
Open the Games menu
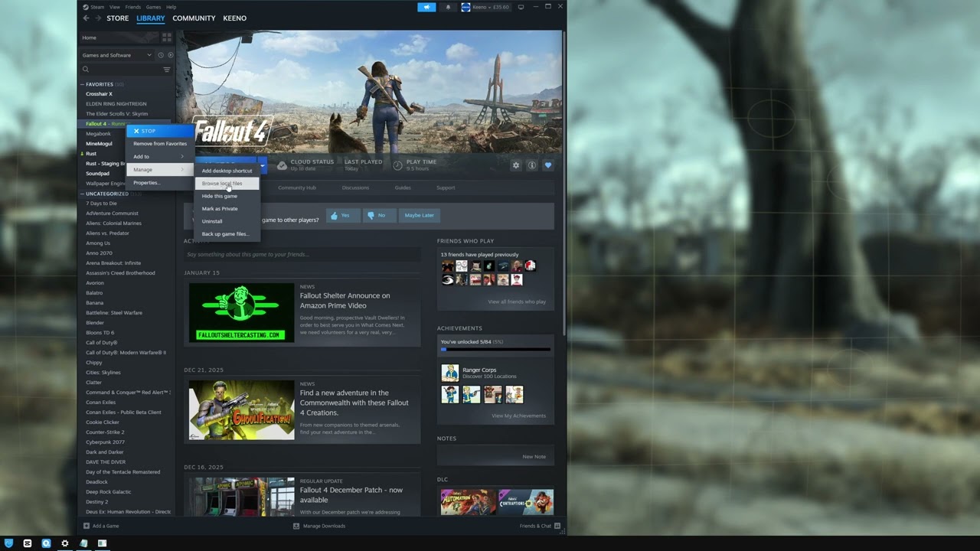point(153,7)
